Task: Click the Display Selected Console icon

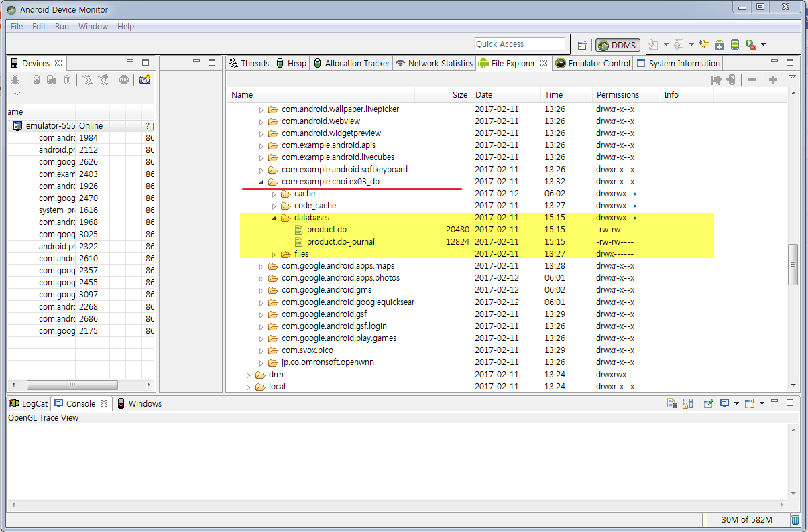Action: (x=724, y=403)
